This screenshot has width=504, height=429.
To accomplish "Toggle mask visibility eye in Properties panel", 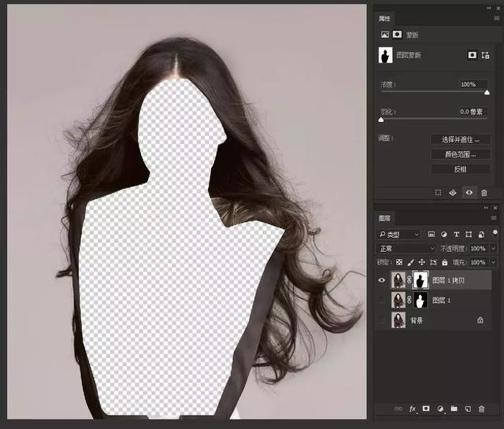I will 469,192.
